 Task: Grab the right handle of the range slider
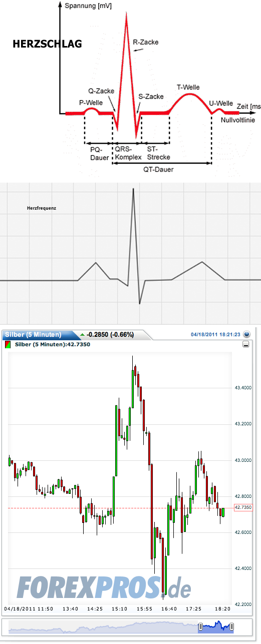click(231, 626)
